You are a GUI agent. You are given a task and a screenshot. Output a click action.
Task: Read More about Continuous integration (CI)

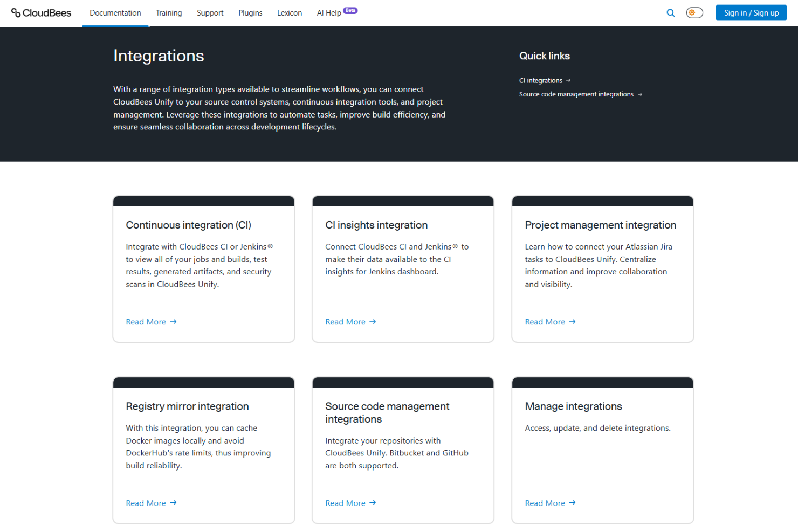click(146, 321)
